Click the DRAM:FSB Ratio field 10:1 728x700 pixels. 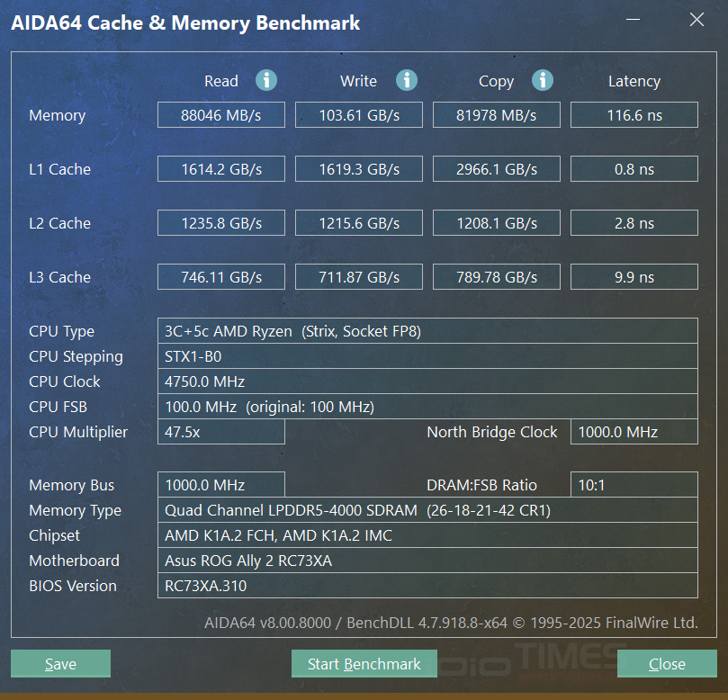[x=634, y=485]
